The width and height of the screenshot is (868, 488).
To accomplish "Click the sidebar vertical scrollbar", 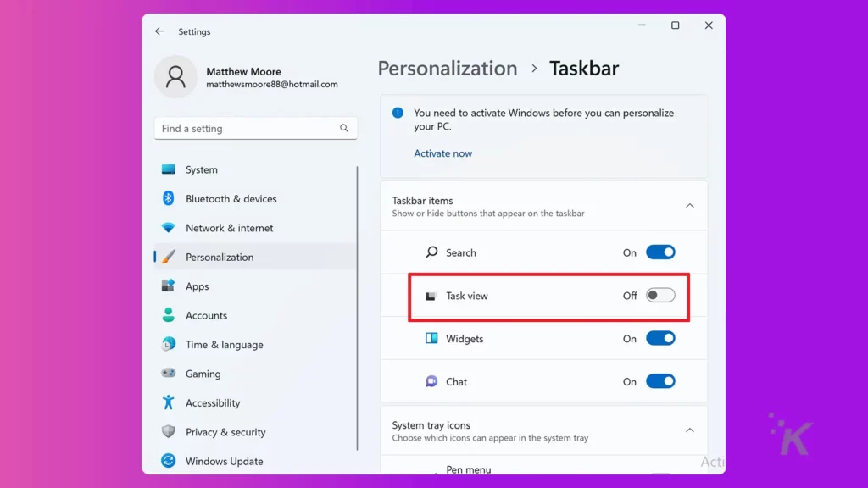I will (357, 308).
